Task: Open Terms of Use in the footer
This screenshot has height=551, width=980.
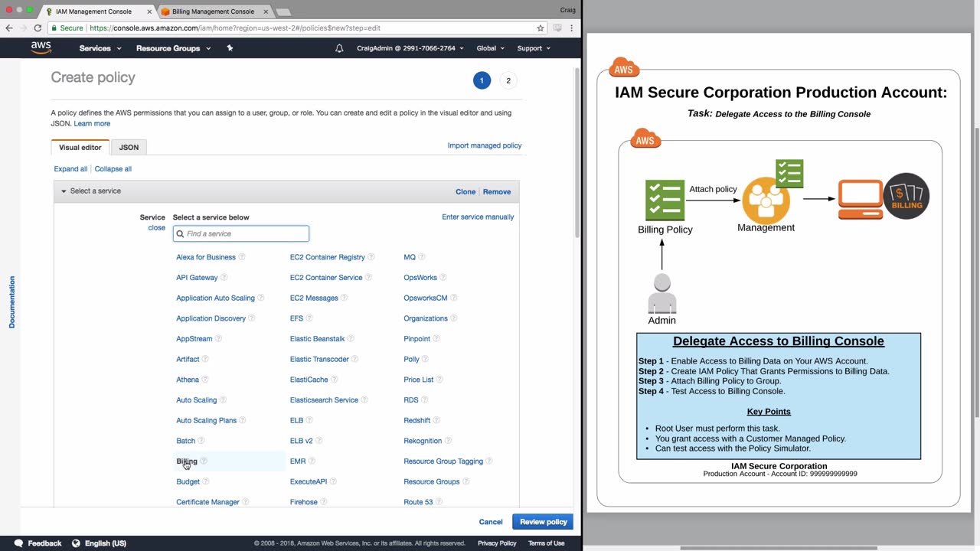Action: [x=547, y=543]
